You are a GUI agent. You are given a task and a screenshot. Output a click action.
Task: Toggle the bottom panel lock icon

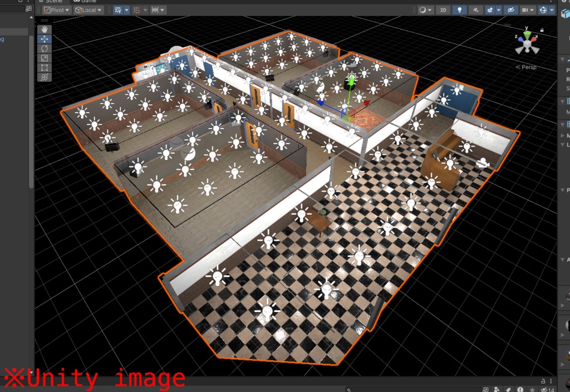(x=543, y=381)
